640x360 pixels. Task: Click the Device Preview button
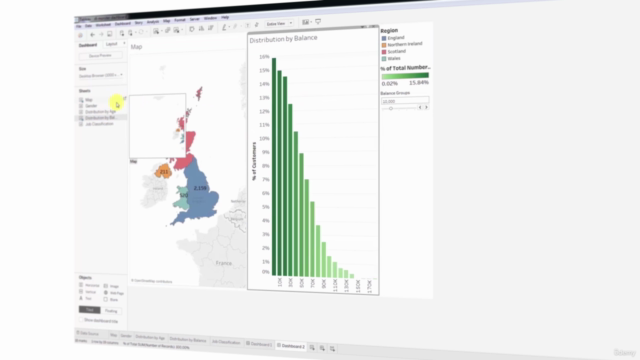click(x=100, y=55)
